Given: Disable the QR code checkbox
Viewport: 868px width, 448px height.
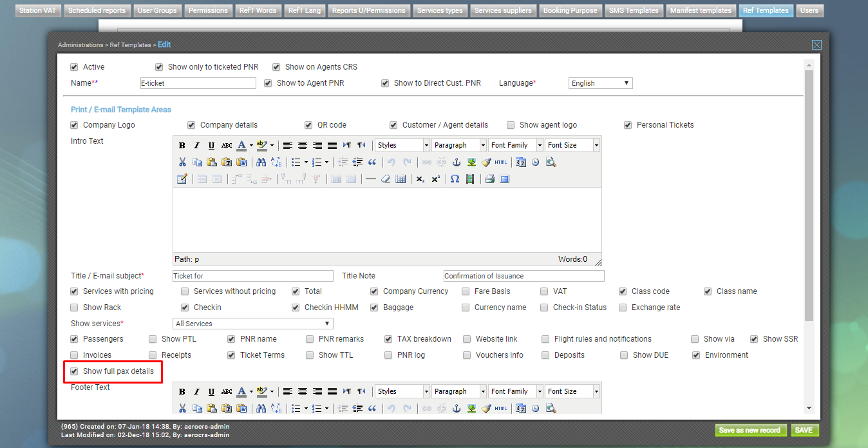Looking at the screenshot, I should tap(308, 125).
